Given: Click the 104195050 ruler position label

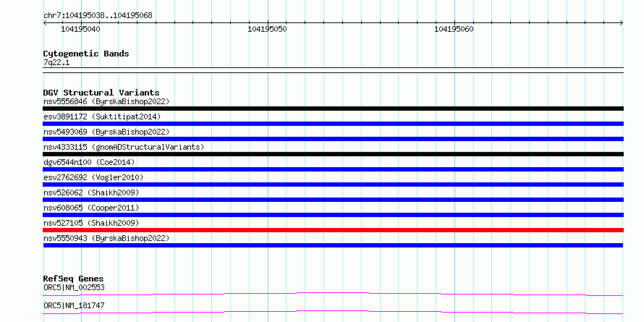Looking at the screenshot, I should click(268, 29).
